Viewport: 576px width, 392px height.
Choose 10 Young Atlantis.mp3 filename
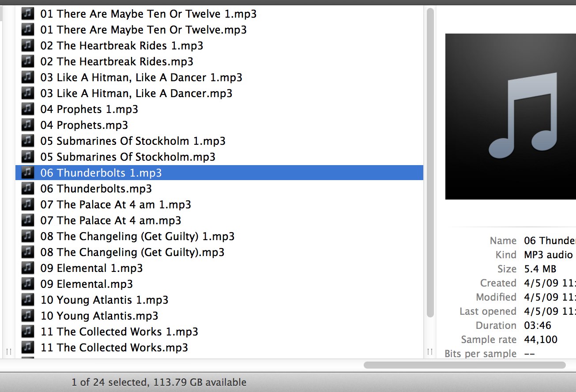99,316
